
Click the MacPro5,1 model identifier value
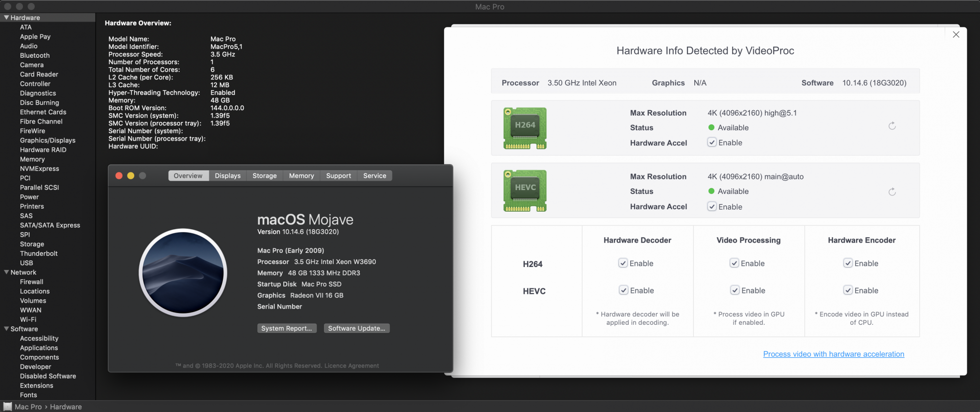coord(226,47)
